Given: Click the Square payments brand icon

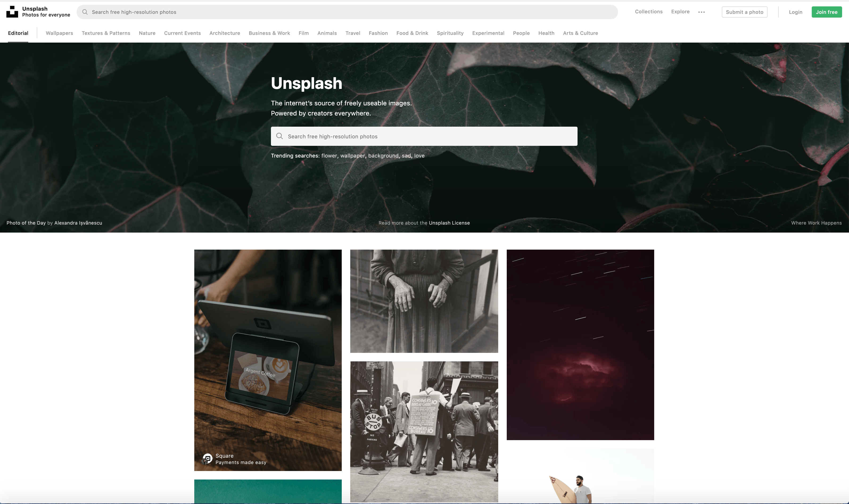Looking at the screenshot, I should click(208, 458).
